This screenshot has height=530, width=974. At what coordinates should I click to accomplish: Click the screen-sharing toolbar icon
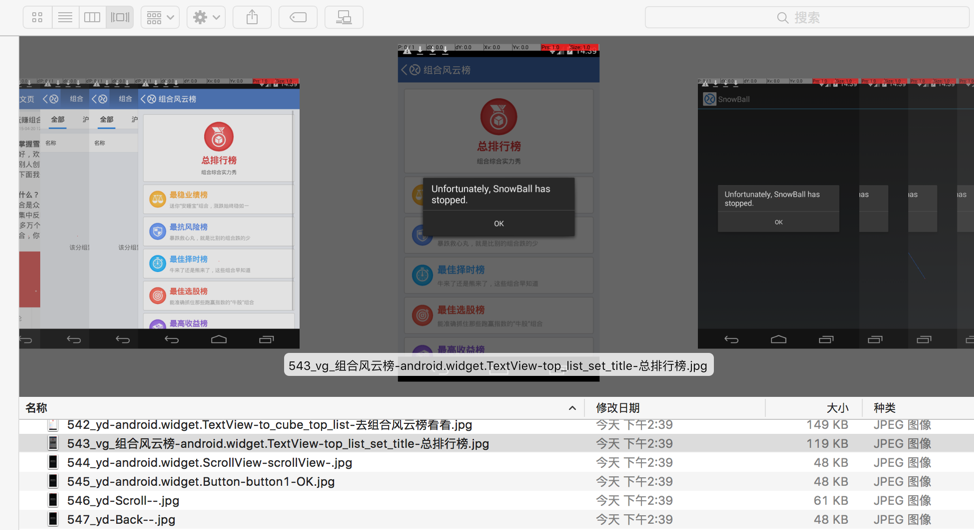pos(344,17)
